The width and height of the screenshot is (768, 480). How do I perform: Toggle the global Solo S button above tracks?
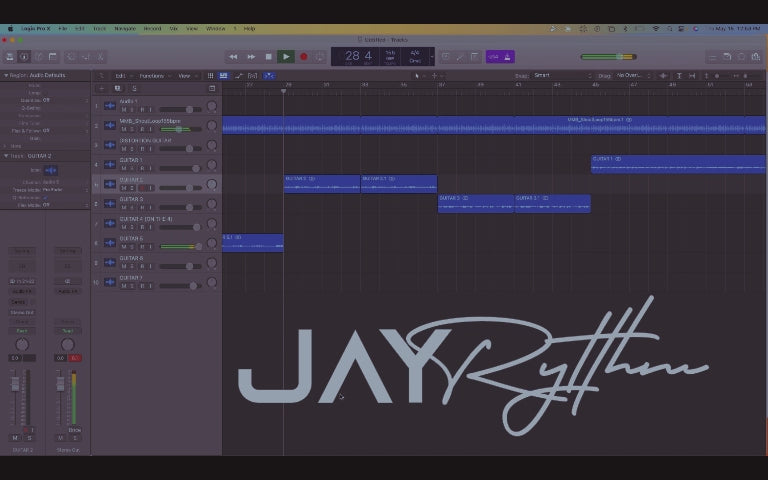click(x=134, y=89)
